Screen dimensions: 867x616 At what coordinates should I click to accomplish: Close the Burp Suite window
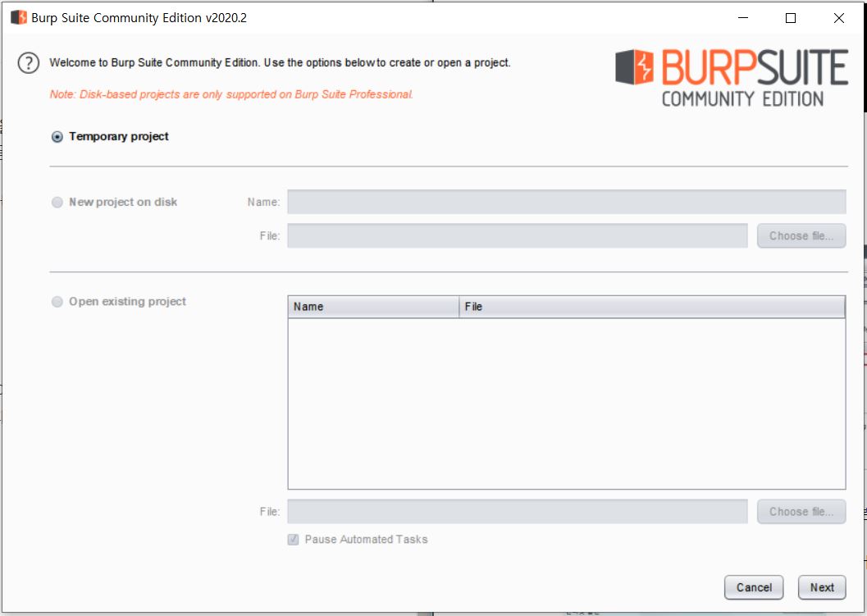839,18
